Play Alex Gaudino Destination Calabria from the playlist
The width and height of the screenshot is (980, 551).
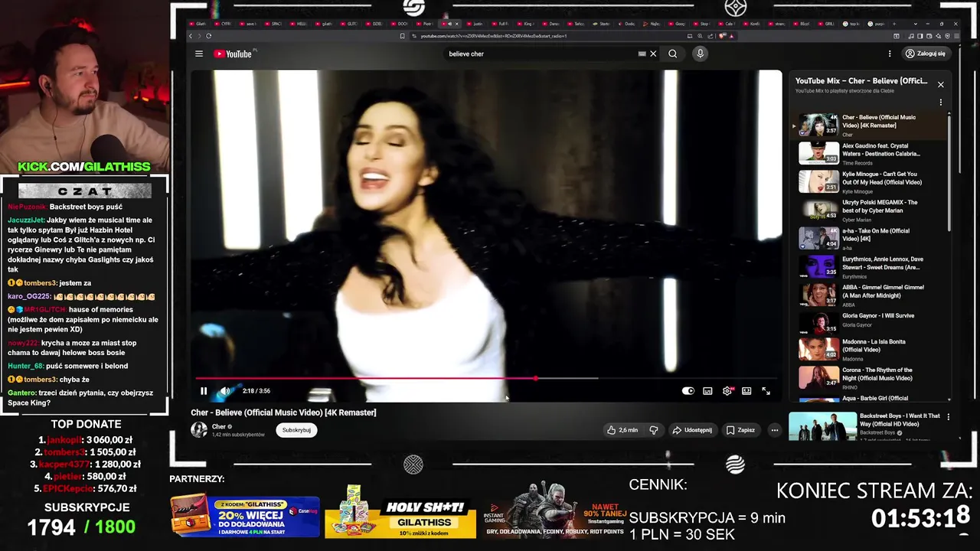point(869,153)
